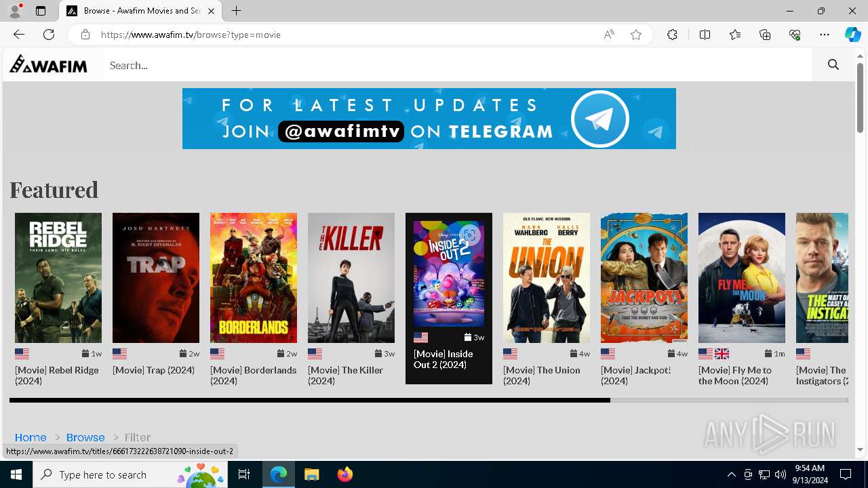Open Fly Me to the Moon poster
Image resolution: width=868 pixels, height=488 pixels.
pyautogui.click(x=742, y=278)
